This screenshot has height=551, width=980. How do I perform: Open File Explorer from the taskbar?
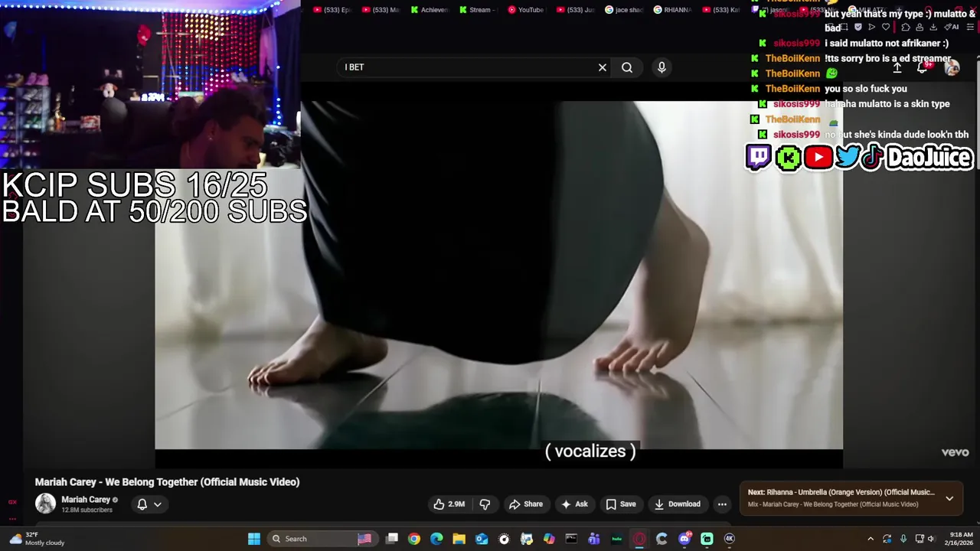point(459,539)
